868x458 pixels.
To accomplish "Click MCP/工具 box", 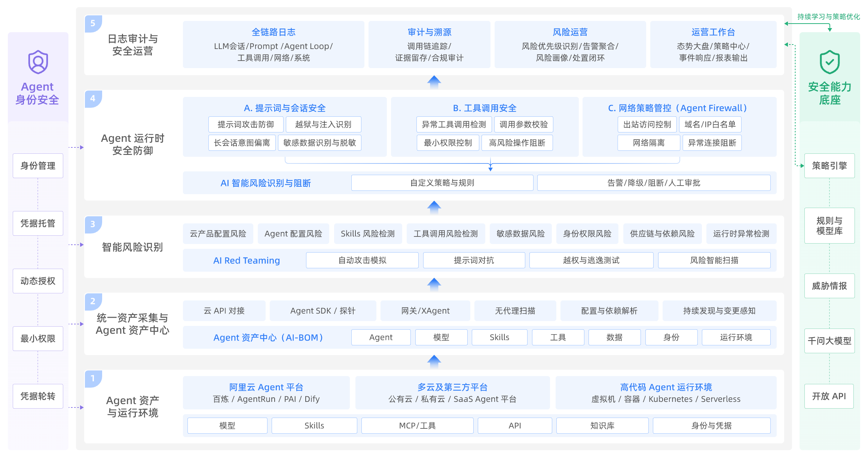I will point(418,426).
